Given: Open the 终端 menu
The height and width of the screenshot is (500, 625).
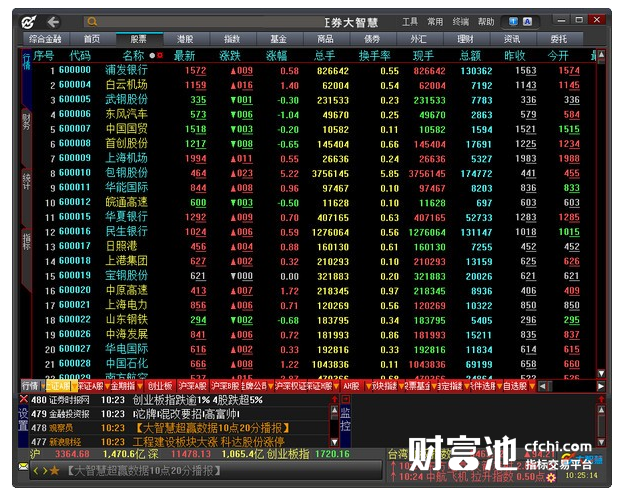Looking at the screenshot, I should 461,22.
